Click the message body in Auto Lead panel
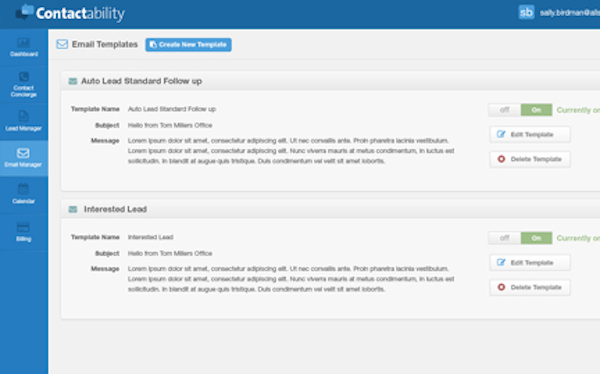600x374 pixels. 291,151
